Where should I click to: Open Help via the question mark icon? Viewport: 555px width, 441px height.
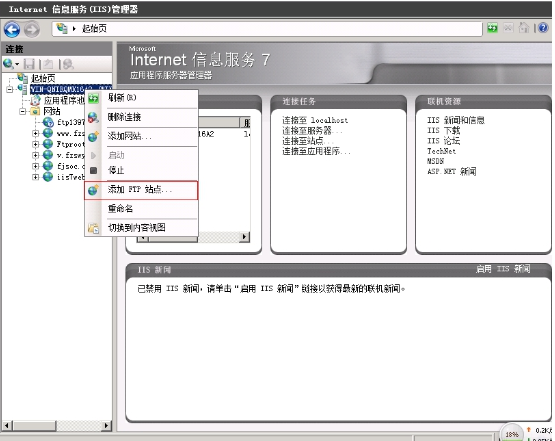pos(543,28)
